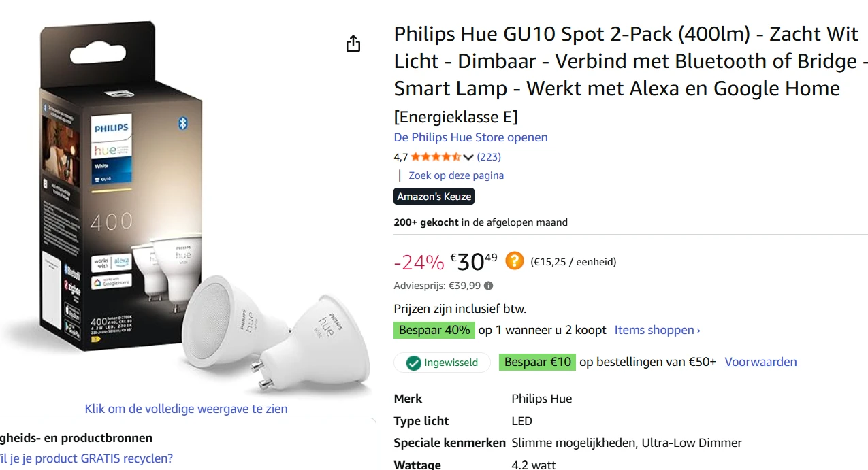The height and width of the screenshot is (470, 868).
Task: Open the 223 customer reviews link
Action: tap(489, 157)
